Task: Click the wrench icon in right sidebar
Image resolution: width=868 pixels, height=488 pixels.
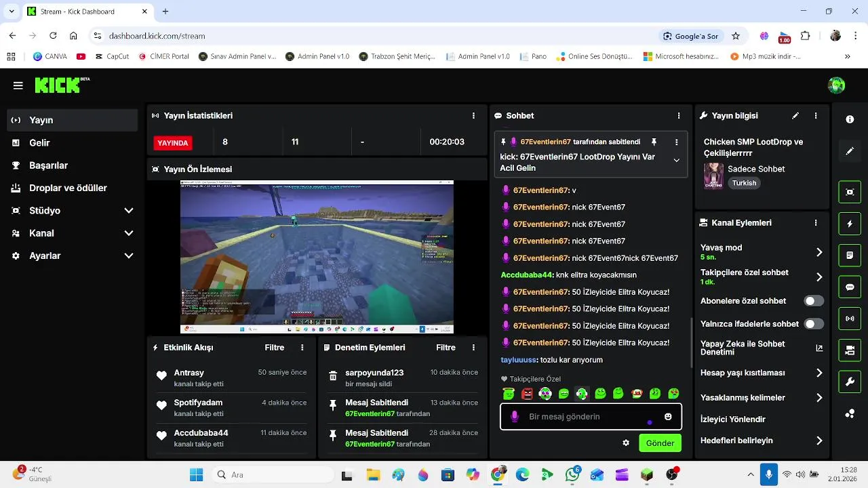Action: [x=850, y=382]
